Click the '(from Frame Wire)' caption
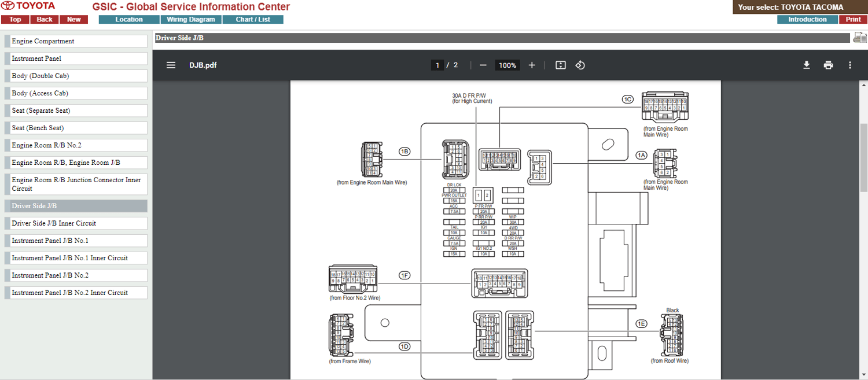 pos(350,361)
